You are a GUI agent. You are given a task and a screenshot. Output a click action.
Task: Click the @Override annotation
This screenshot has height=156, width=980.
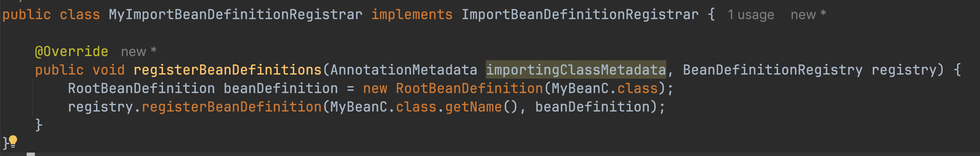point(71,51)
